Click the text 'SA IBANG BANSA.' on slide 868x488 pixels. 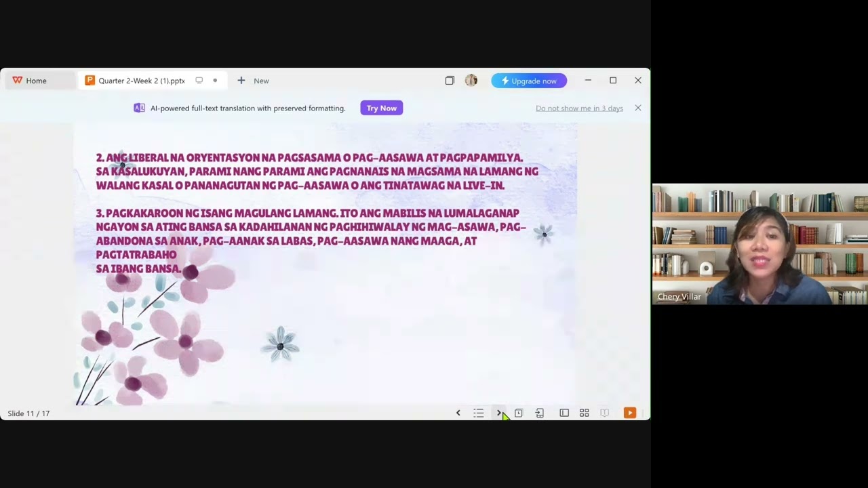[x=138, y=269]
